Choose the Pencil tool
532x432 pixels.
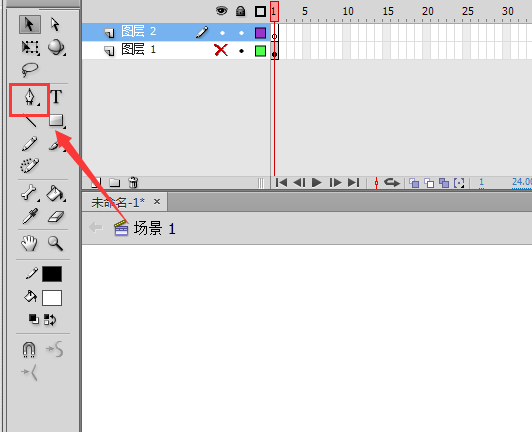click(x=30, y=144)
